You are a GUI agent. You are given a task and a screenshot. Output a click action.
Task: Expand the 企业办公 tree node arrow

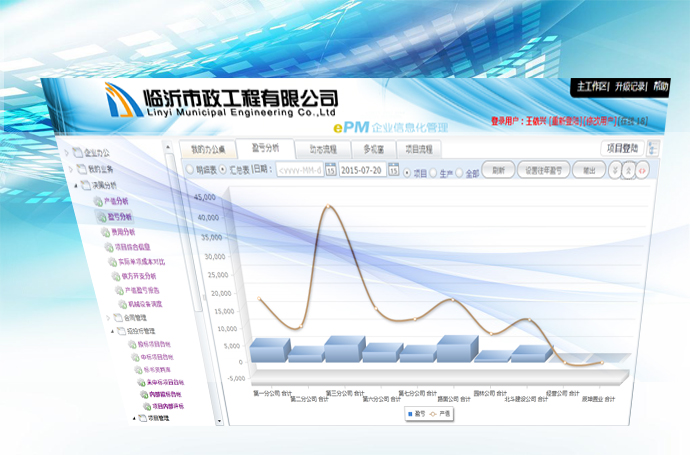click(66, 153)
